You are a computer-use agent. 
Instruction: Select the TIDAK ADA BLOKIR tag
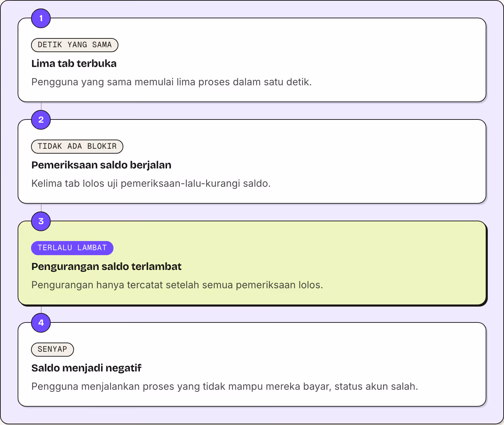point(77,147)
